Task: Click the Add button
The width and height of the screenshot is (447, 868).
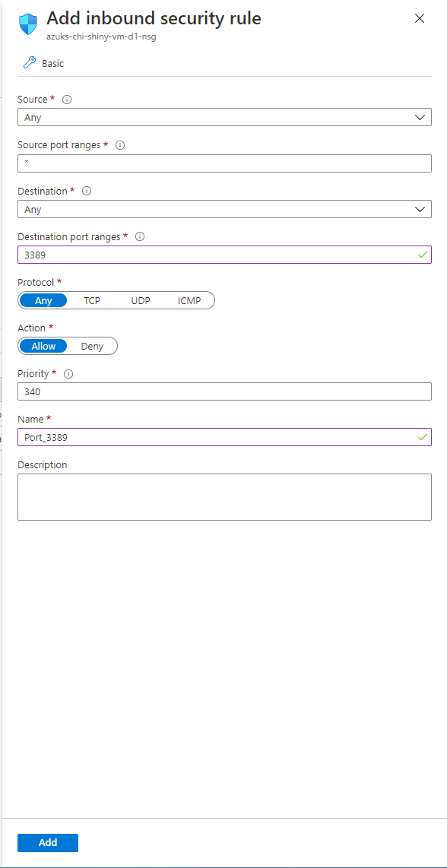Action: click(x=47, y=842)
